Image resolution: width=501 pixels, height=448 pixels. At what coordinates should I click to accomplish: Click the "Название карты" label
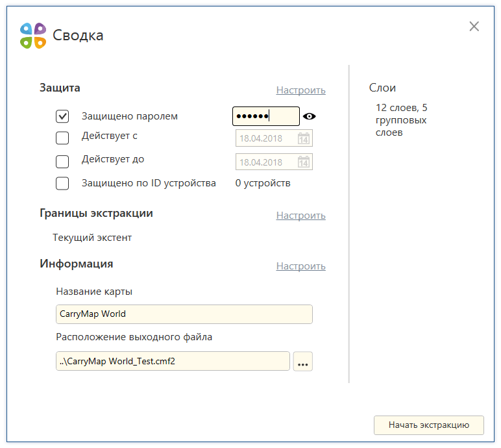[x=94, y=292]
